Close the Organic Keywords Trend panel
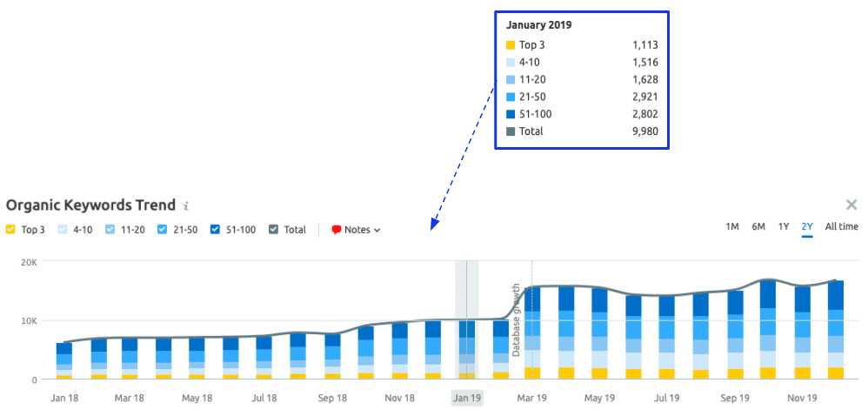This screenshot has width=868, height=410. (851, 205)
